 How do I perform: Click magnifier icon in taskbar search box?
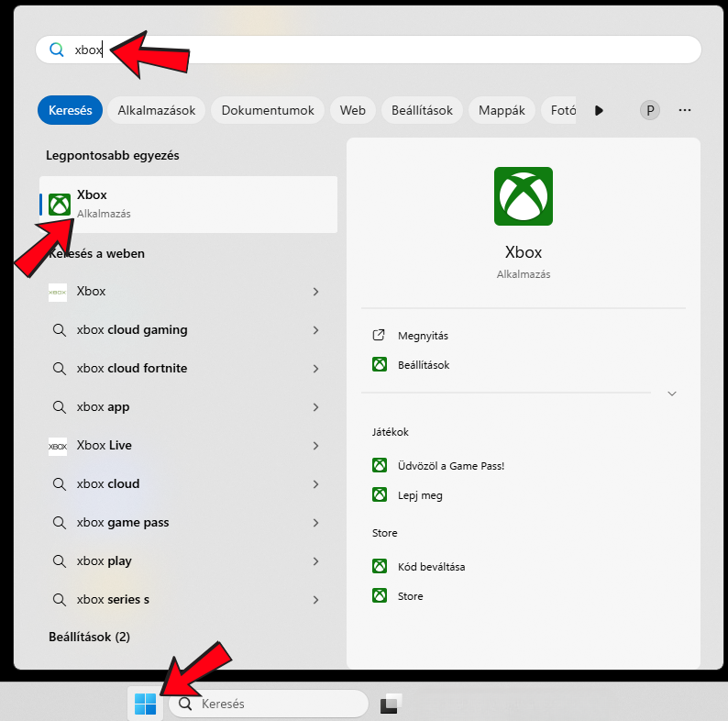tap(185, 704)
